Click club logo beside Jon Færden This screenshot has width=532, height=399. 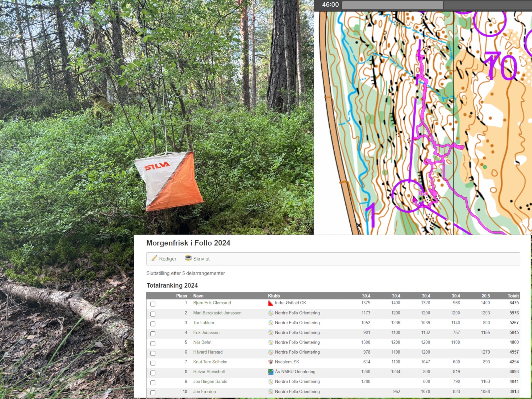pyautogui.click(x=271, y=392)
